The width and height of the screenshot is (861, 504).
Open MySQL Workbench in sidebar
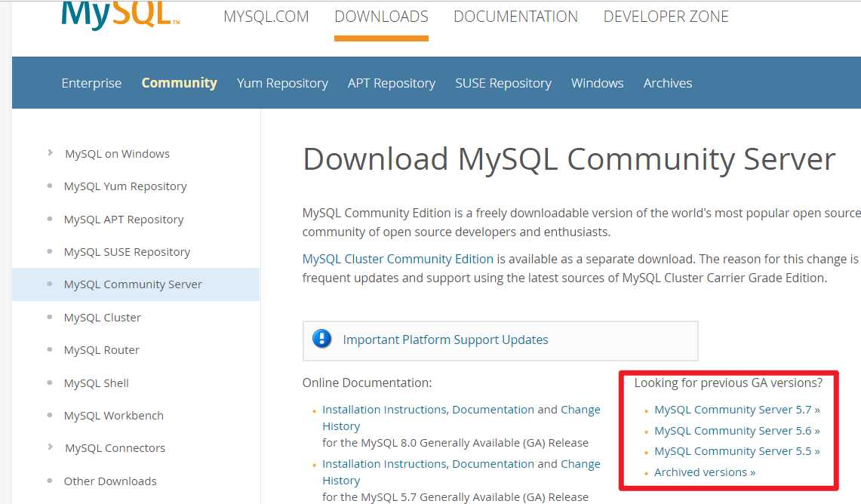point(114,415)
